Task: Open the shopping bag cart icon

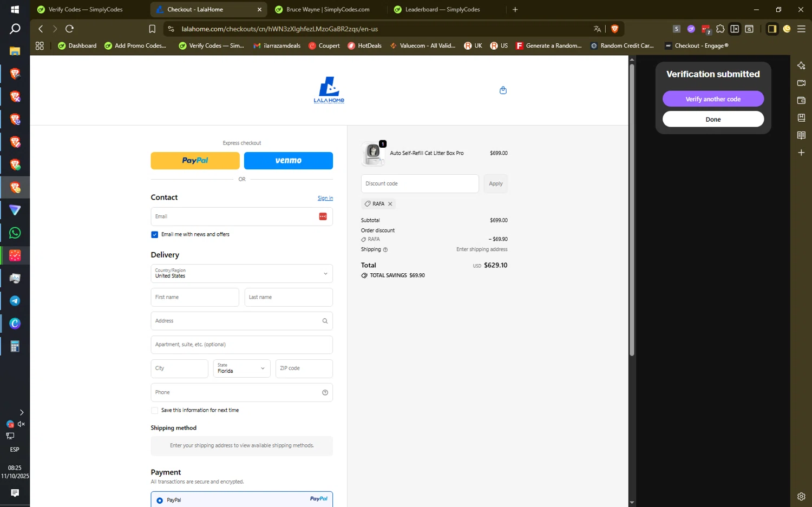Action: 503,90
